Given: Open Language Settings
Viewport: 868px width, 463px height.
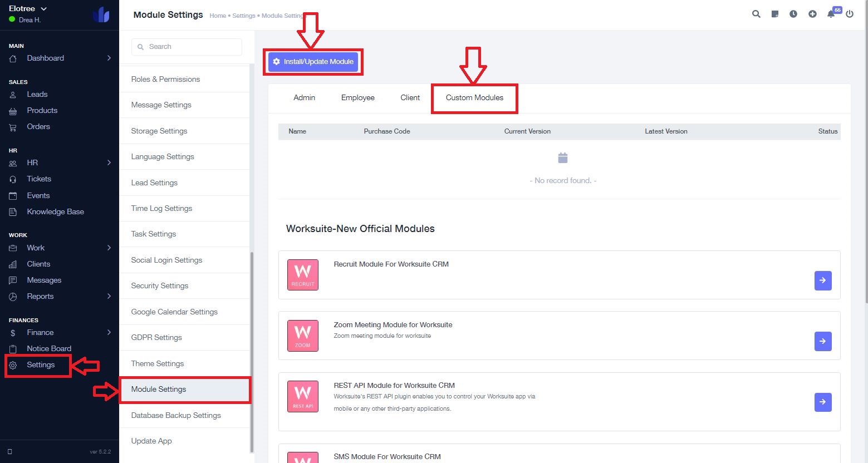Looking at the screenshot, I should coord(184,156).
